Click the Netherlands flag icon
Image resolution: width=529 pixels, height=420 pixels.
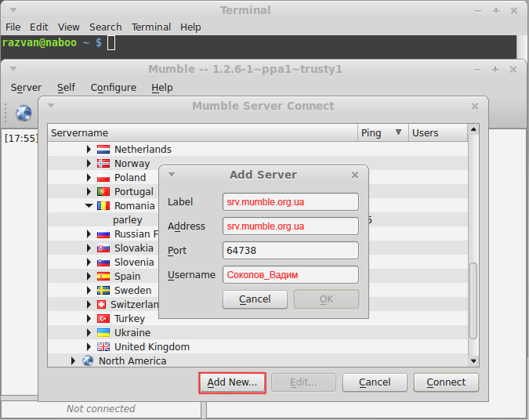103,149
